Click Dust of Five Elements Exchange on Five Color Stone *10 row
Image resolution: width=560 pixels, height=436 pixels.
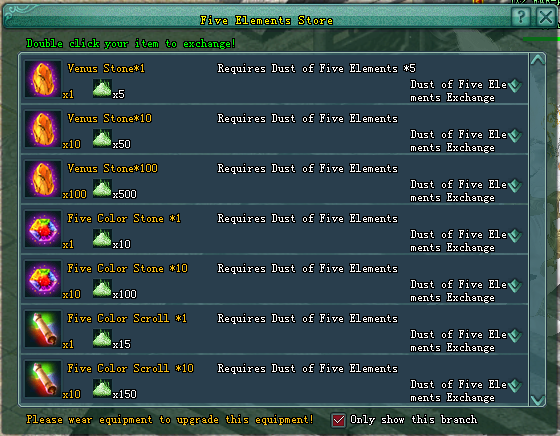pyautogui.click(x=458, y=291)
